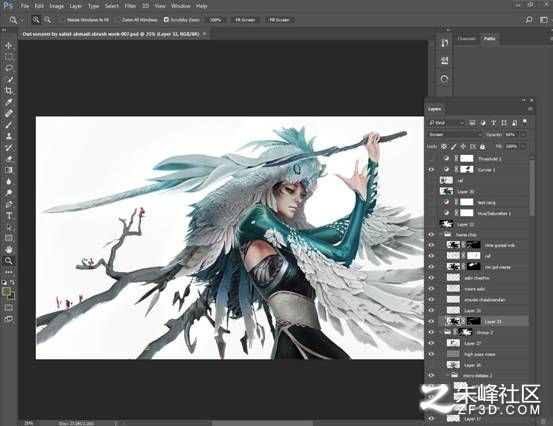Click the Zoom In mode icon
This screenshot has height=426, width=553.
tap(36, 20)
